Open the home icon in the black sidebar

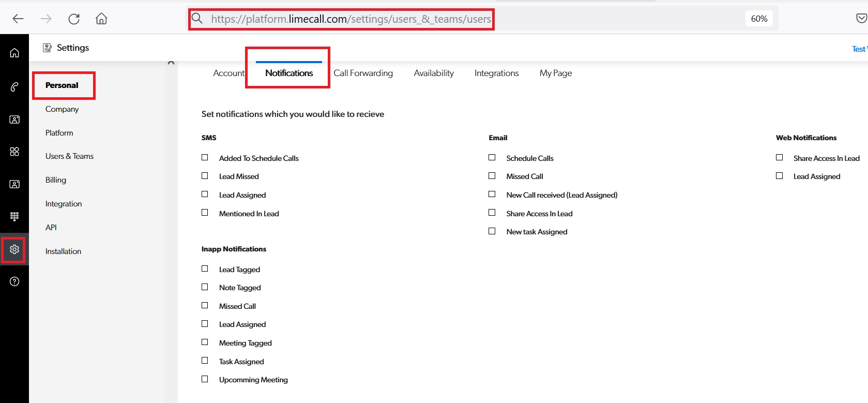(x=14, y=53)
